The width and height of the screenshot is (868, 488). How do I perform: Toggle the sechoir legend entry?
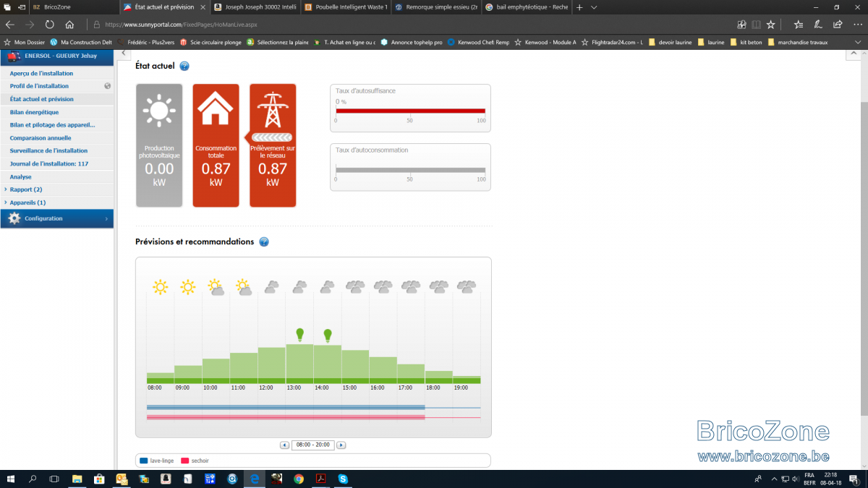195,461
